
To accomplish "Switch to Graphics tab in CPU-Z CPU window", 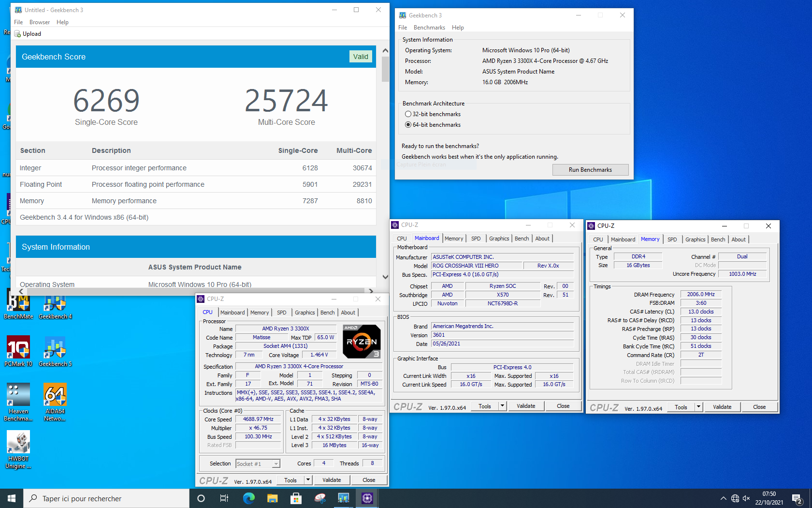I will click(x=304, y=313).
